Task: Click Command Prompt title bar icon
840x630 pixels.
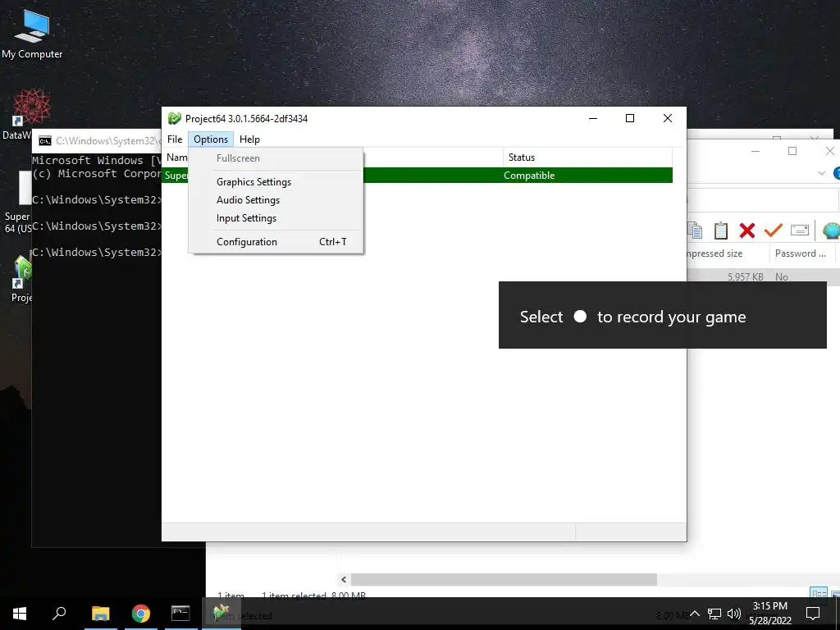Action: 45,141
